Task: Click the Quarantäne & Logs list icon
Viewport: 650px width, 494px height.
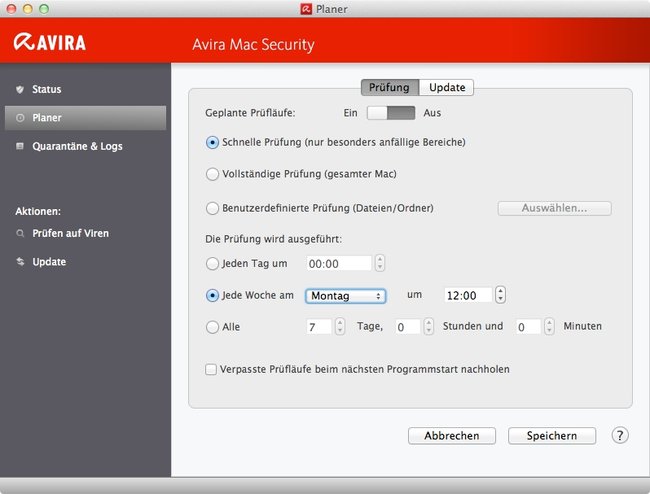Action: tap(19, 146)
